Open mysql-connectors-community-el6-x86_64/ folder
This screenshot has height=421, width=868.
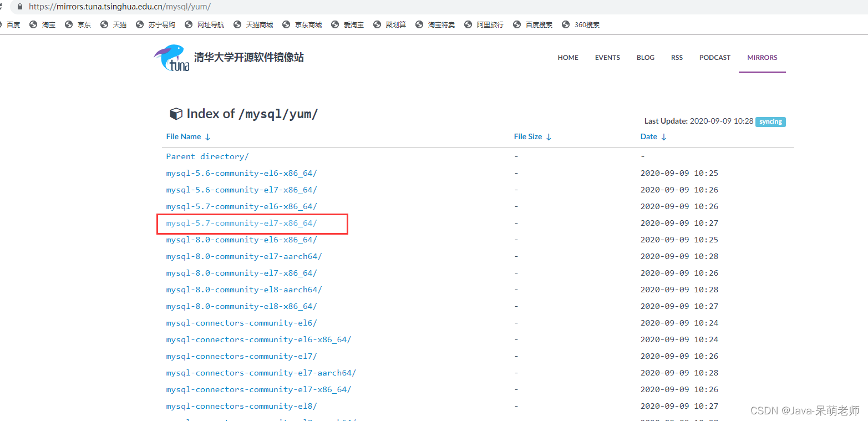(x=258, y=339)
